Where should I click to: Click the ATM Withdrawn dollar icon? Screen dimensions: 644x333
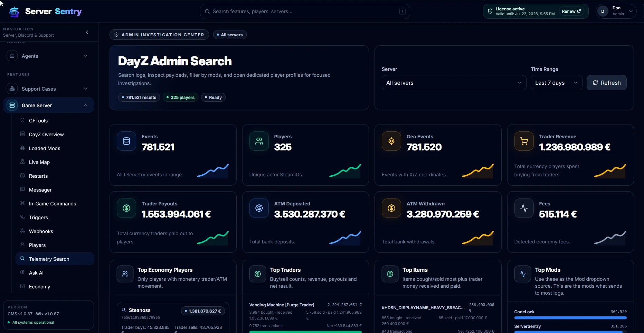[x=391, y=208]
